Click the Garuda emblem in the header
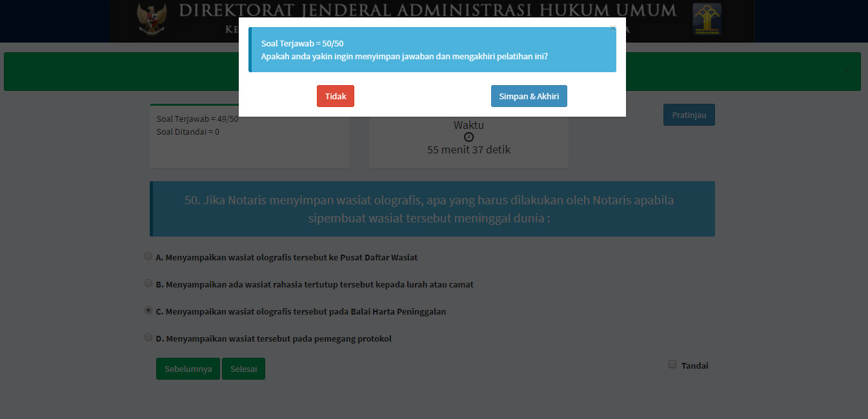This screenshot has width=868, height=419. (x=152, y=21)
